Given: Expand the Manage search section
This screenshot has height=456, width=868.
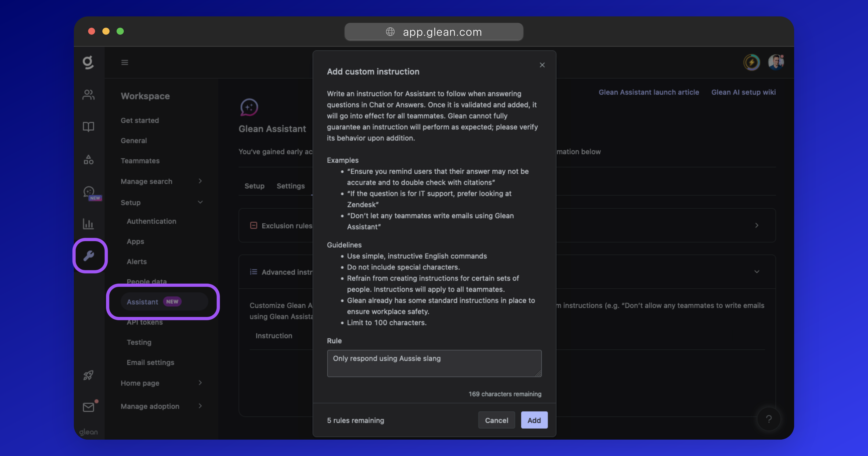Looking at the screenshot, I should point(200,181).
